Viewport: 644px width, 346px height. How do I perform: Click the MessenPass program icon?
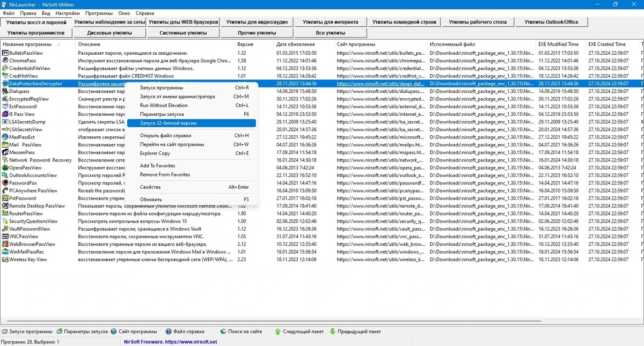pyautogui.click(x=5, y=152)
